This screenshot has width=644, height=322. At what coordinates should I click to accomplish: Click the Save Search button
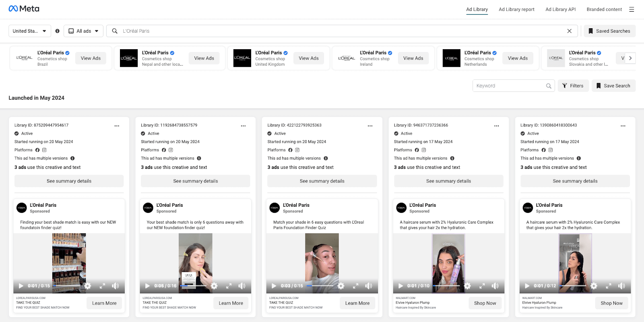tap(613, 86)
